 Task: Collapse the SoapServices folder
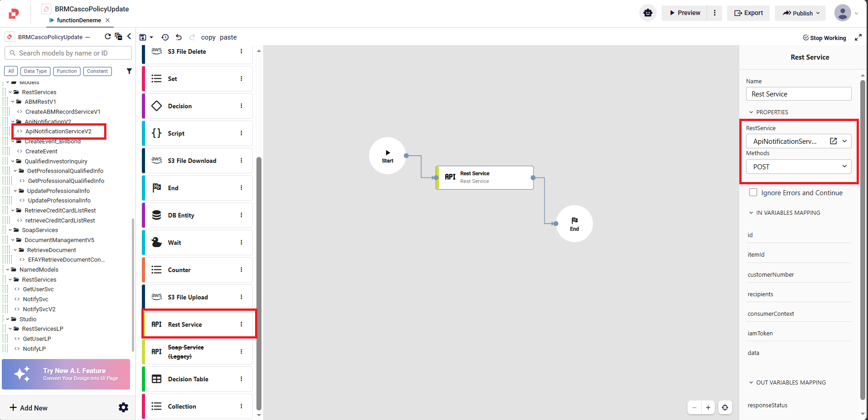point(10,230)
